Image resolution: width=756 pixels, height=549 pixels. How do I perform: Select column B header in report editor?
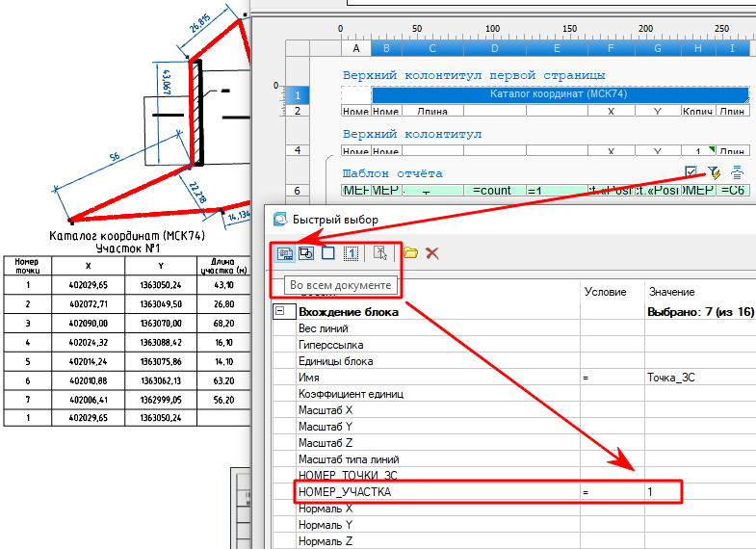pyautogui.click(x=386, y=48)
